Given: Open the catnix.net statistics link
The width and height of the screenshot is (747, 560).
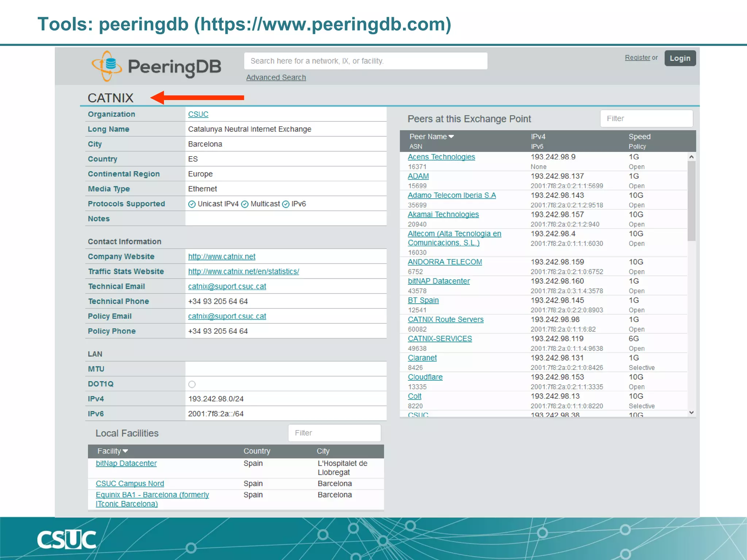Looking at the screenshot, I should (x=244, y=272).
